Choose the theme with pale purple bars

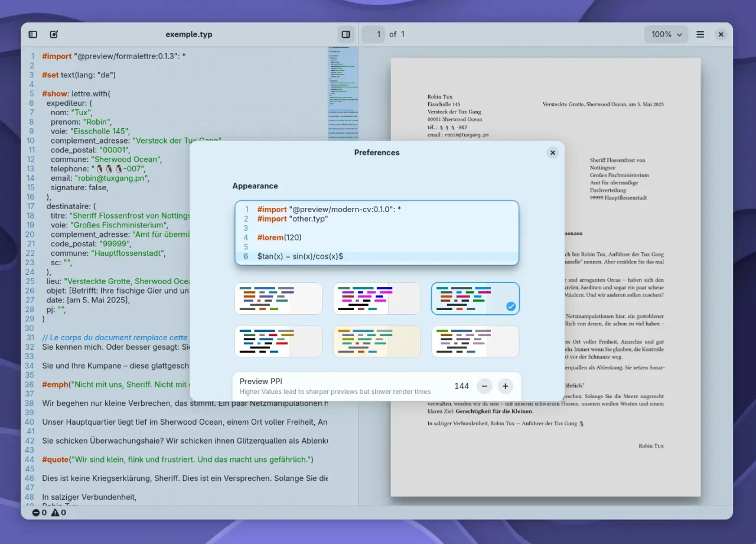pyautogui.click(x=475, y=341)
